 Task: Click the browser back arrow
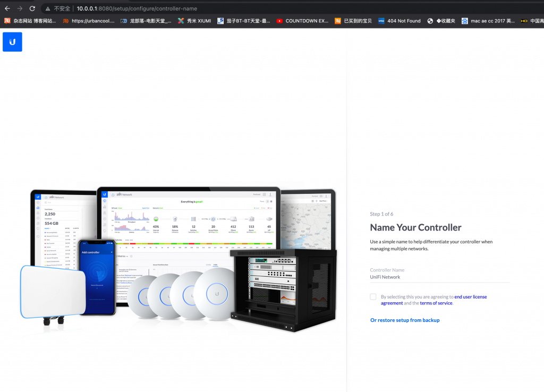coord(7,8)
